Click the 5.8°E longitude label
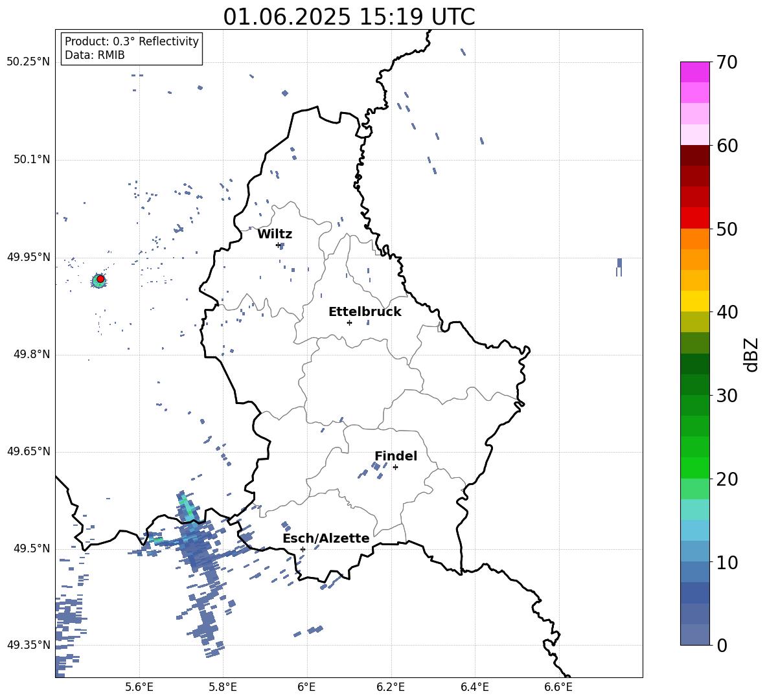The image size is (767, 700). 223,688
